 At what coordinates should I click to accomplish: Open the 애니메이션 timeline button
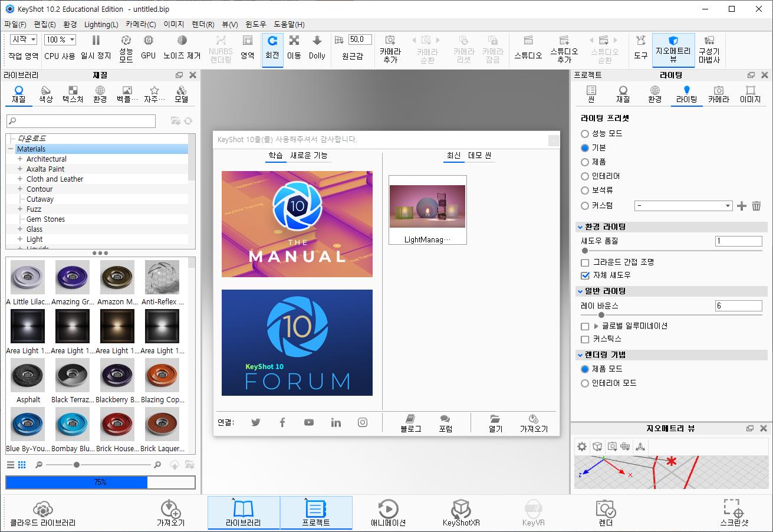(x=388, y=513)
